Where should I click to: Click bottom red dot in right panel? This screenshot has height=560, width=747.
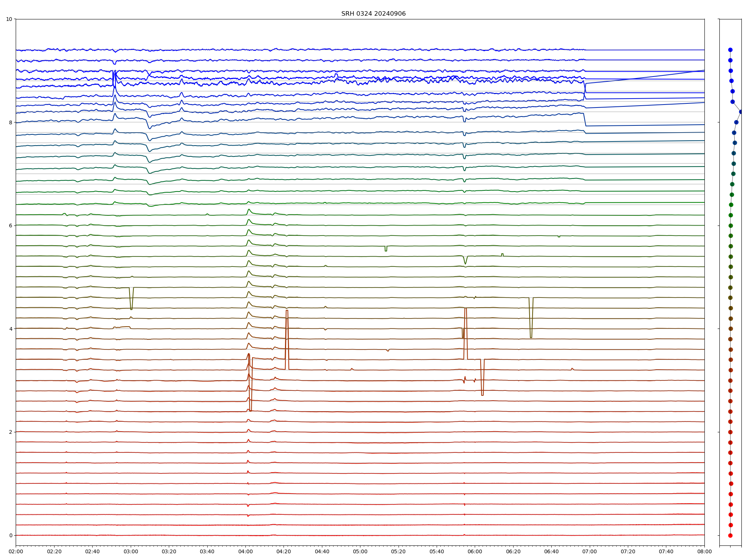coord(730,535)
